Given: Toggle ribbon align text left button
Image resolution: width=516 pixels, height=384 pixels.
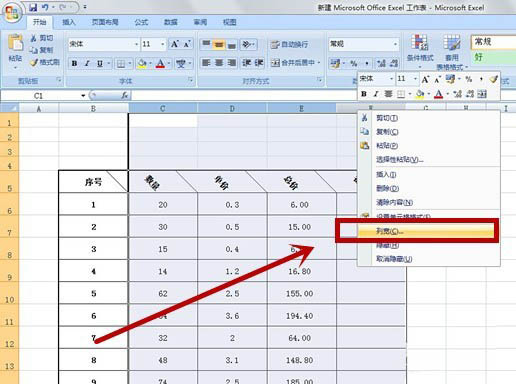Looking at the screenshot, I should point(206,63).
